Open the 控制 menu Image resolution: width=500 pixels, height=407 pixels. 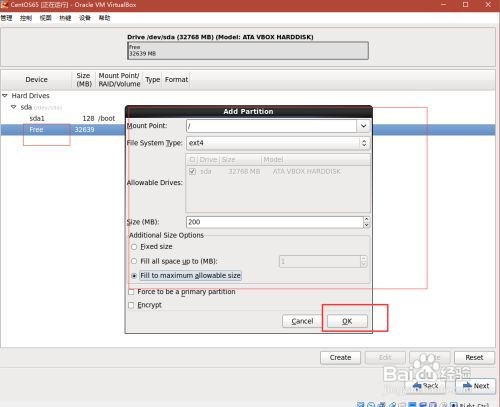26,18
